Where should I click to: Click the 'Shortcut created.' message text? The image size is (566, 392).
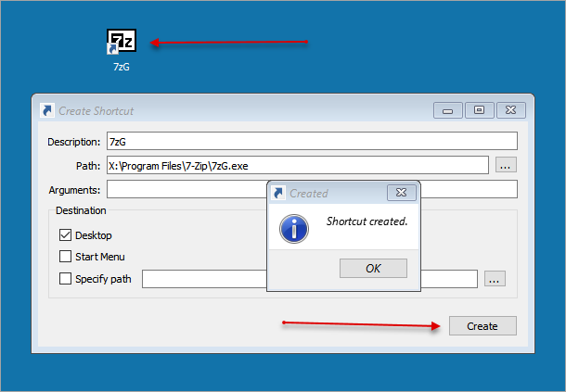click(x=367, y=221)
